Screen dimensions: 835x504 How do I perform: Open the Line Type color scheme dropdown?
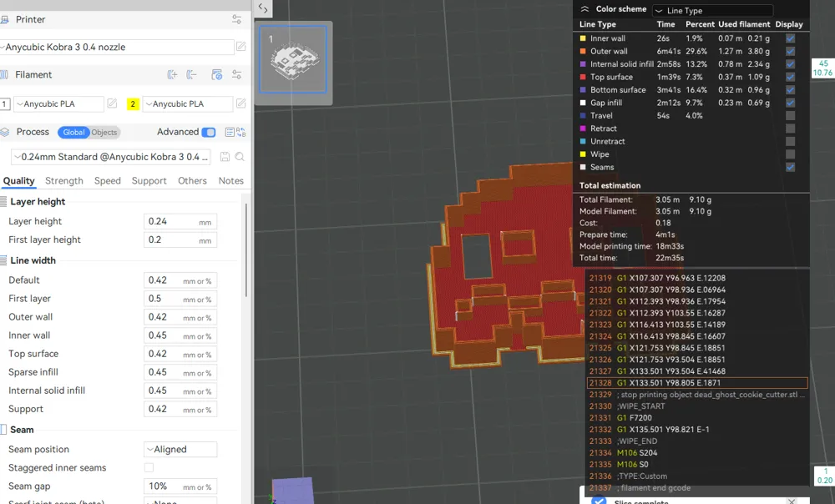click(x=712, y=11)
